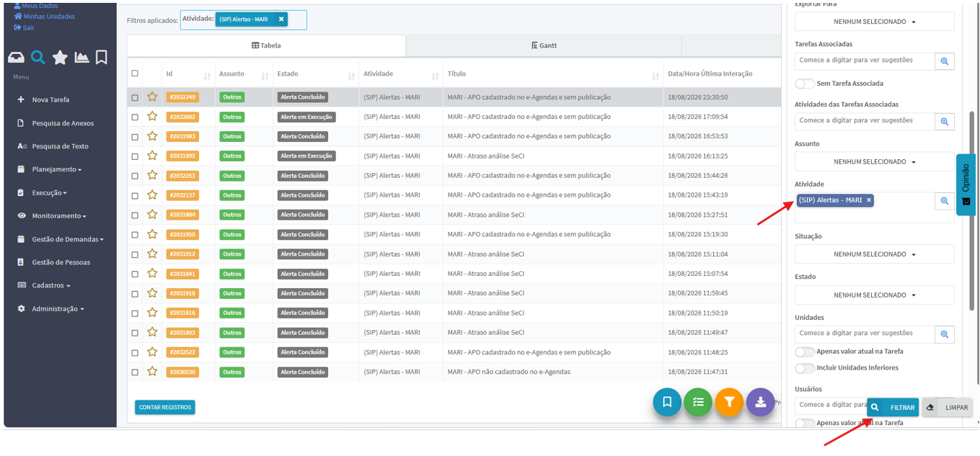Open the area chart icon in sidebar

tap(81, 58)
